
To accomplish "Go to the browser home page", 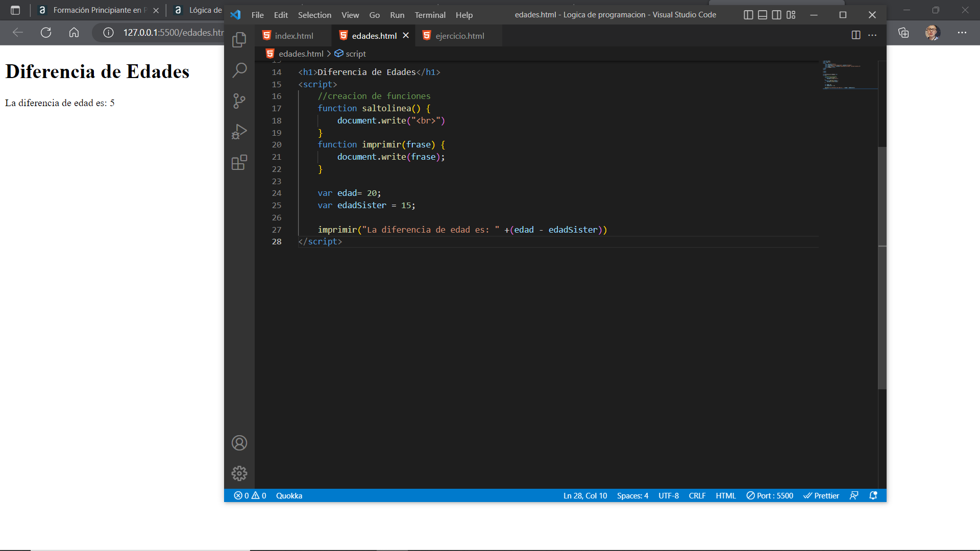I will 74,33.
